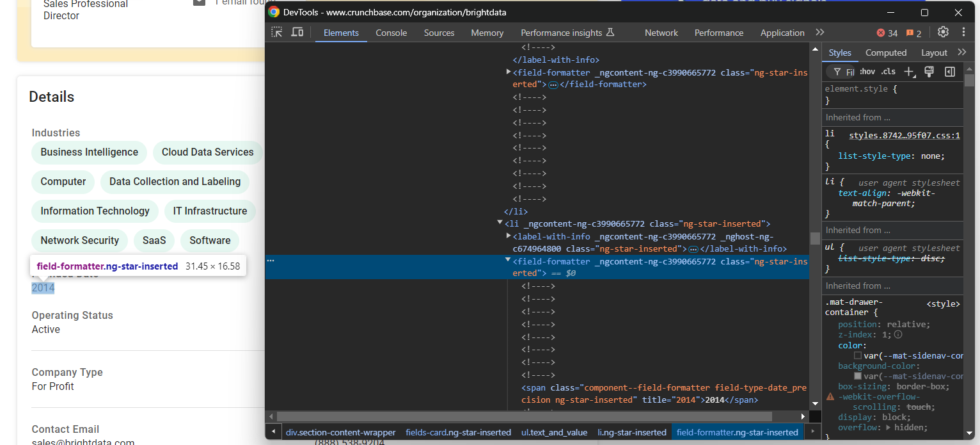Open the styles.8742…95f07.css:1 source link

pyautogui.click(x=904, y=136)
